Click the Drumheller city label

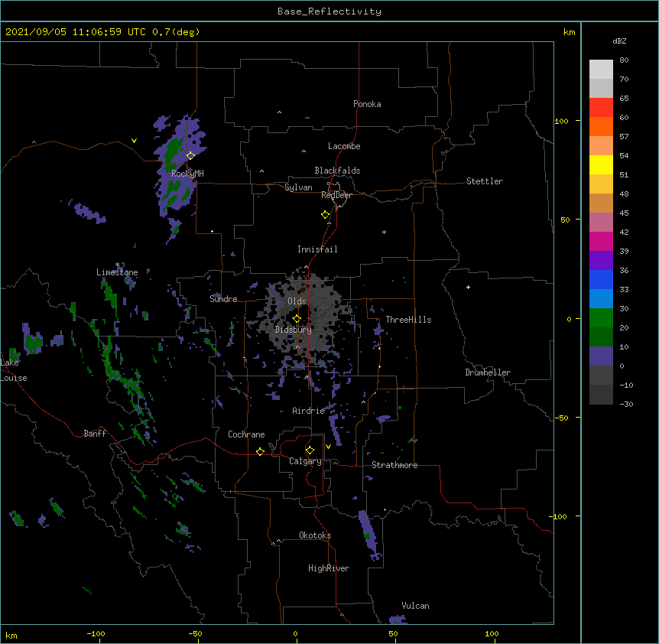(x=488, y=372)
